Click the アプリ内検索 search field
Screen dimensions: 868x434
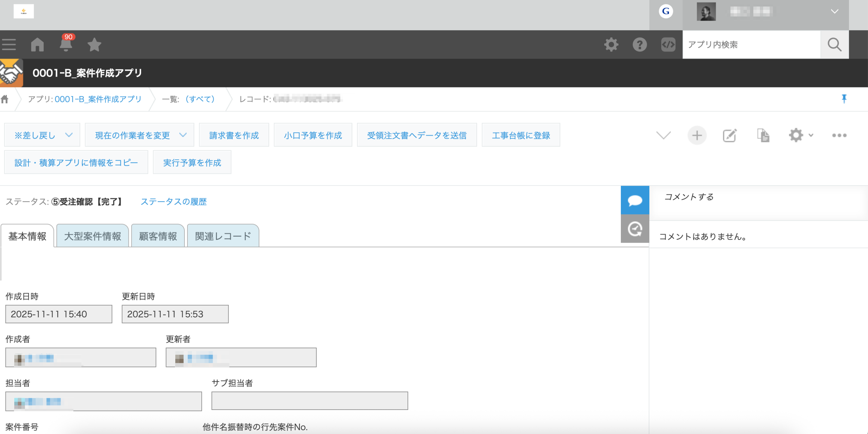(751, 45)
